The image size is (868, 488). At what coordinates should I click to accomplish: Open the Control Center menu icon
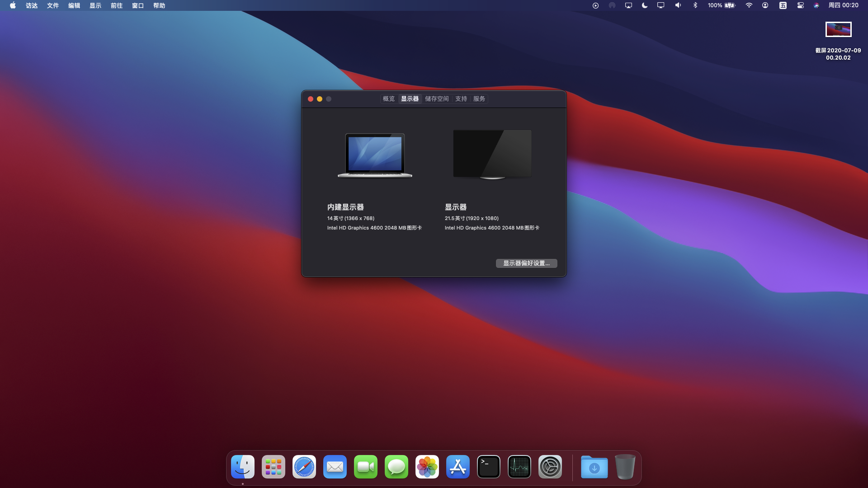pos(800,5)
